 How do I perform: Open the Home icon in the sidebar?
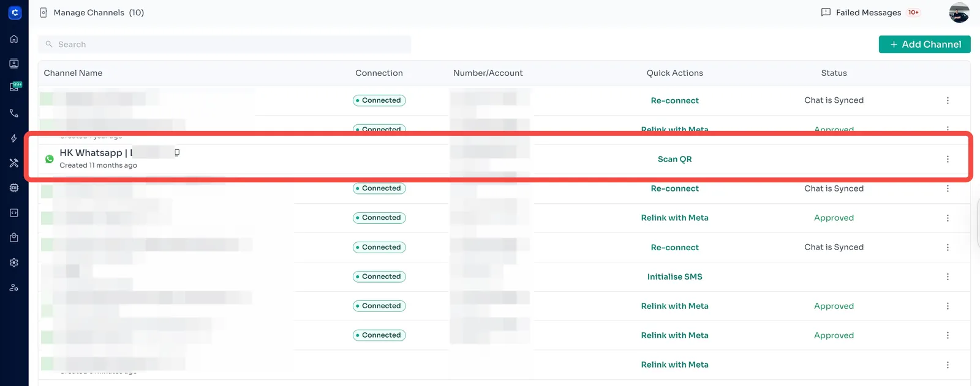14,39
